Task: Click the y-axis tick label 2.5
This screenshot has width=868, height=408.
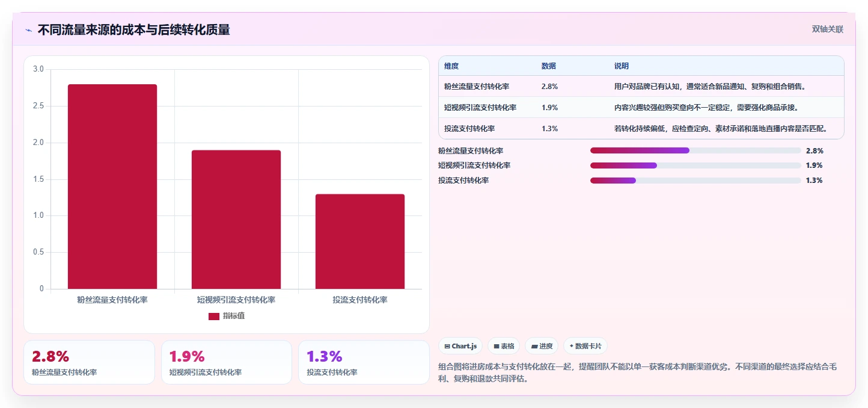Action: pos(38,106)
